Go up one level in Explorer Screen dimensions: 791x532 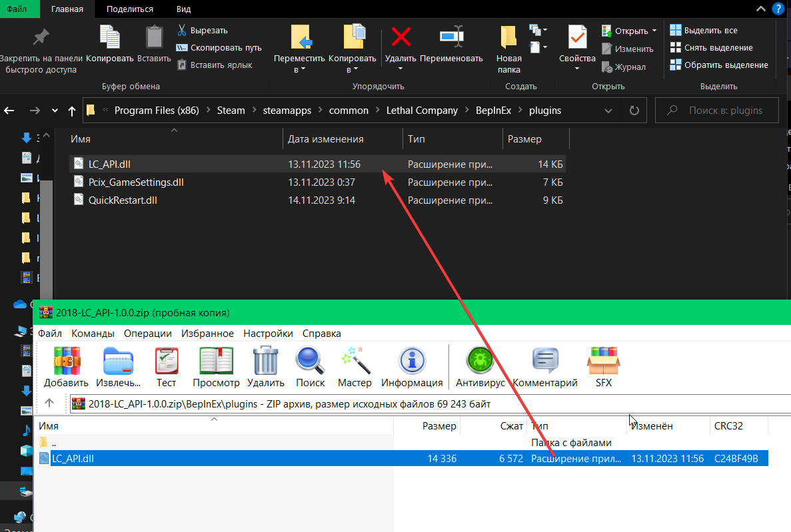point(71,111)
